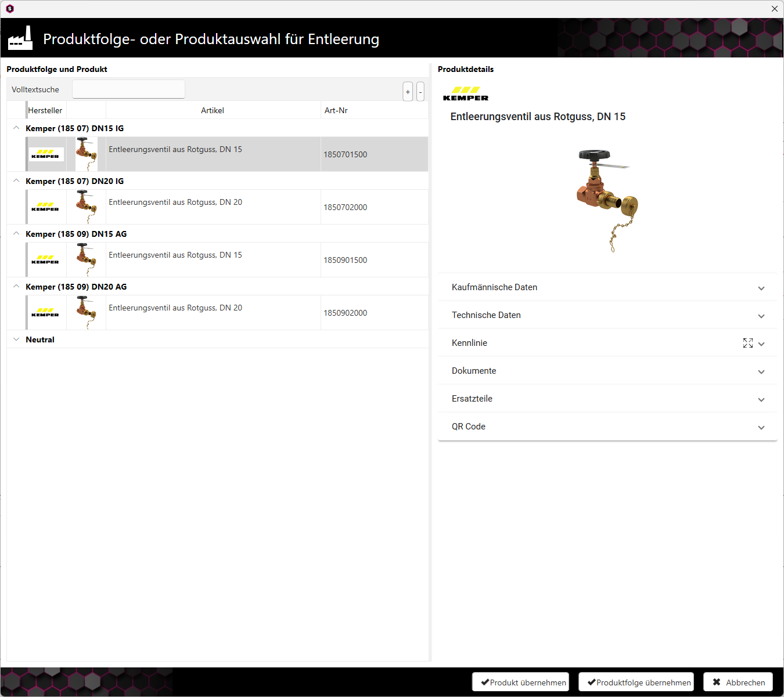Click the factory icon in the header
Screen dimensions: 784x697
coord(20,38)
